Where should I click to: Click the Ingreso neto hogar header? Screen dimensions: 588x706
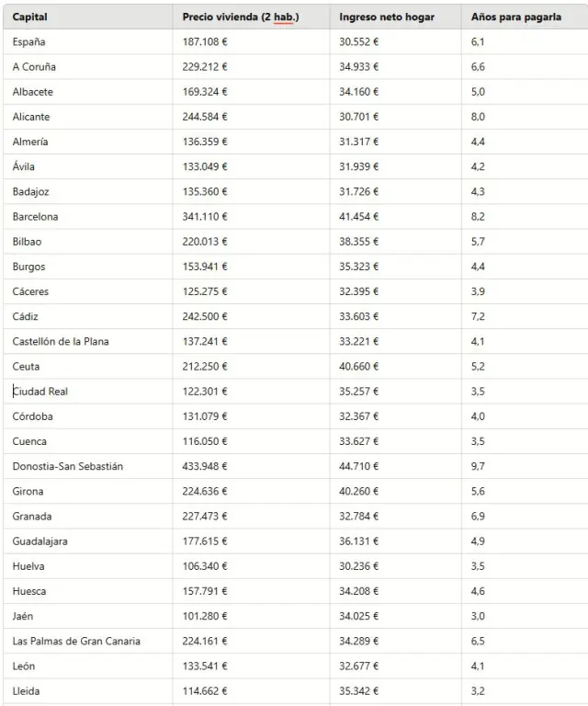(x=387, y=17)
